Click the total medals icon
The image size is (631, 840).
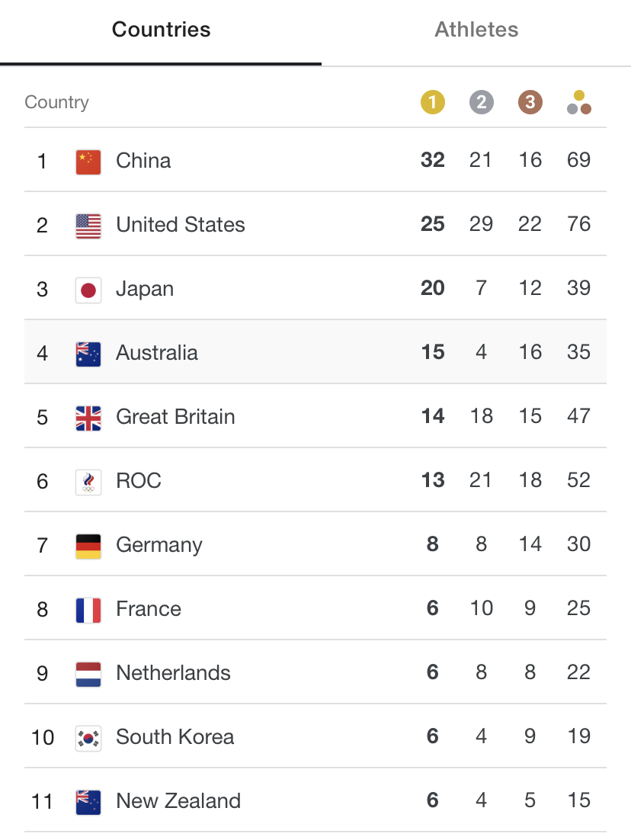coord(578,102)
